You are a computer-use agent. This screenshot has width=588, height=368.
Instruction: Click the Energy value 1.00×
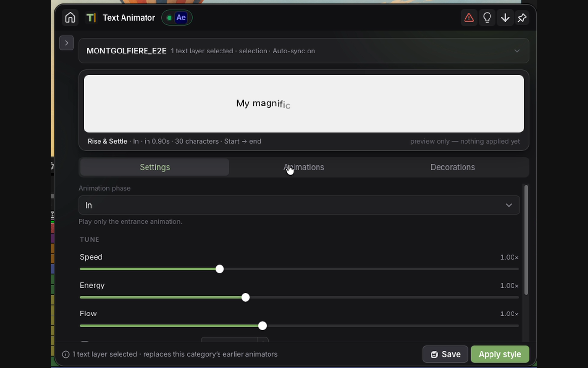coord(509,286)
